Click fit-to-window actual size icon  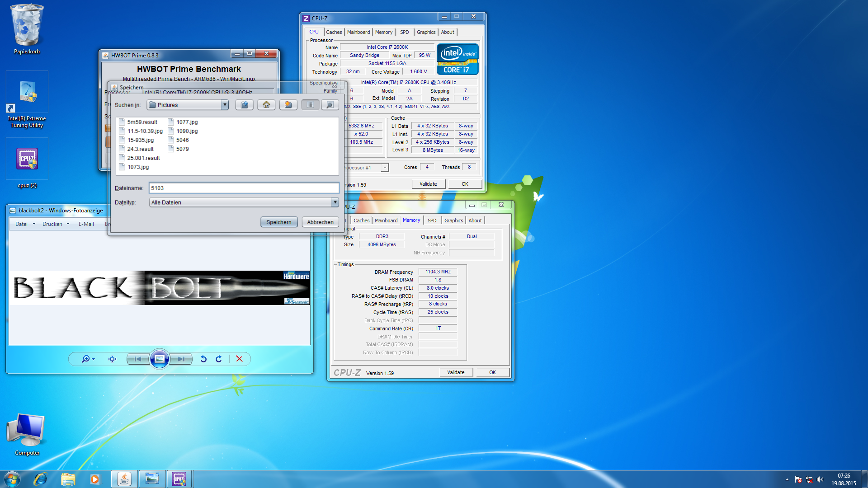pos(112,359)
